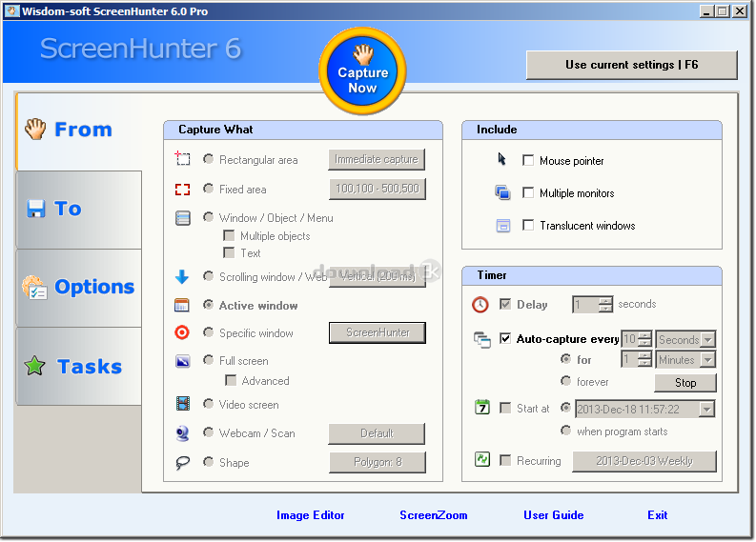Click the Default webcam button
This screenshot has height=542, width=756.
(x=377, y=433)
